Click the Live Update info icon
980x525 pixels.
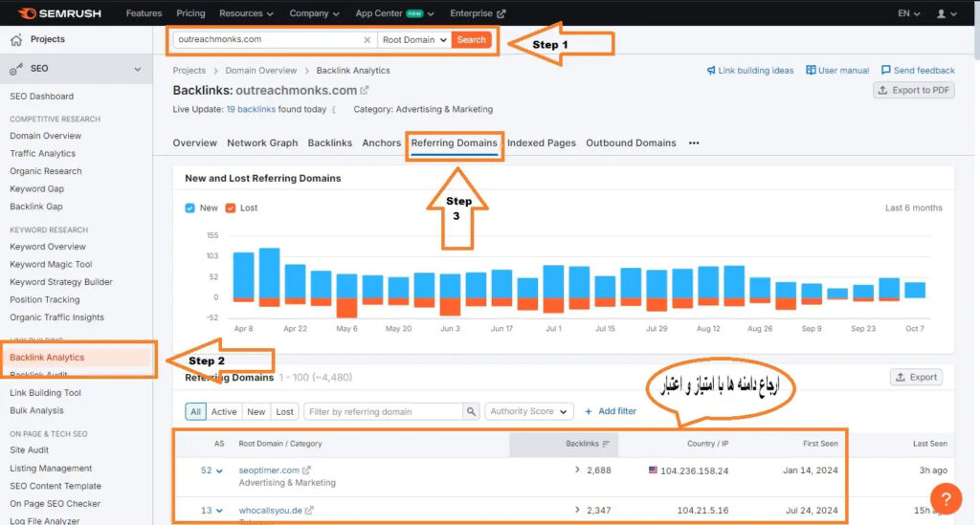(334, 110)
